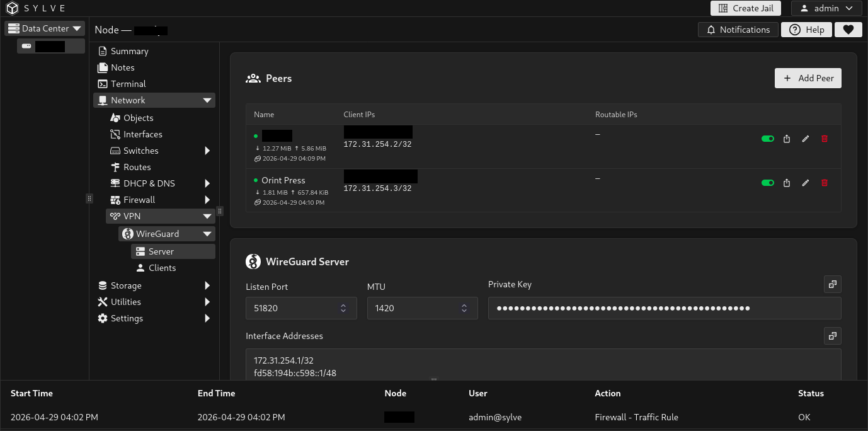Image resolution: width=868 pixels, height=431 pixels.
Task: Edit the Orint Press peer with pencil icon
Action: point(805,183)
